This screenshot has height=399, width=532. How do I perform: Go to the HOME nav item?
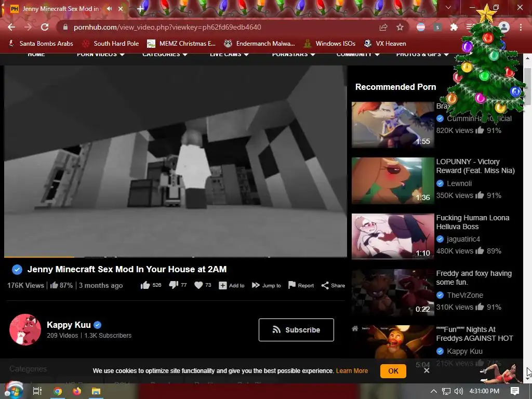point(36,54)
